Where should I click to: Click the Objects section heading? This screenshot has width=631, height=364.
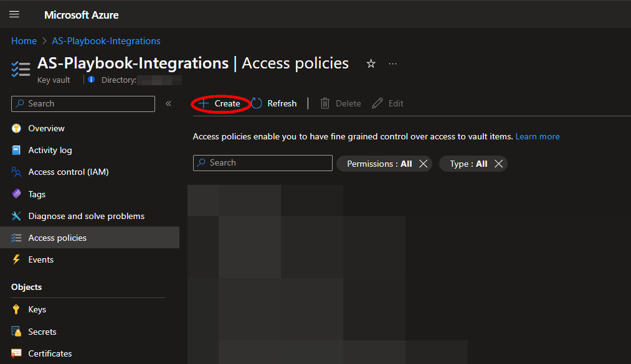point(27,287)
